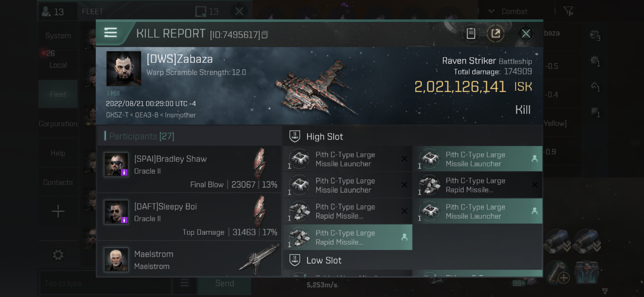Close the kill report window
Viewport: 644px width, 297px height.
pos(526,34)
